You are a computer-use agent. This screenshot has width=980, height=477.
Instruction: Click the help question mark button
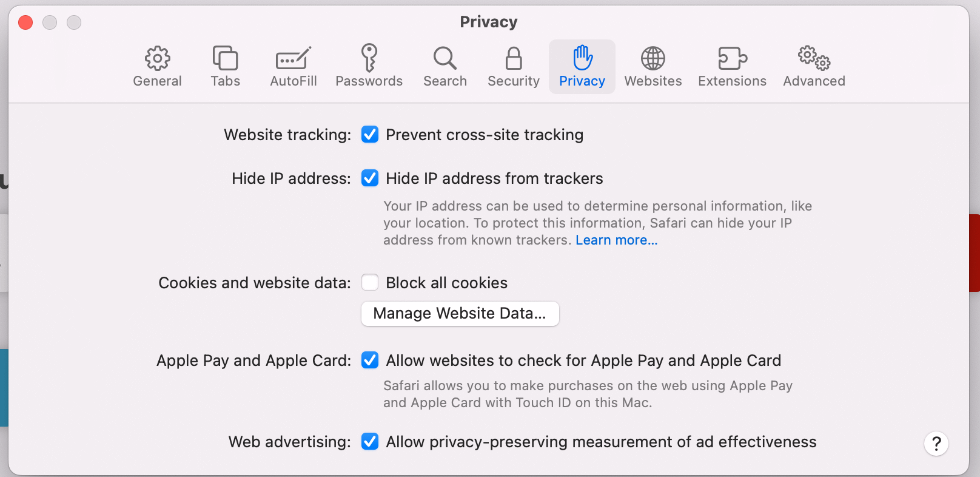pos(936,444)
